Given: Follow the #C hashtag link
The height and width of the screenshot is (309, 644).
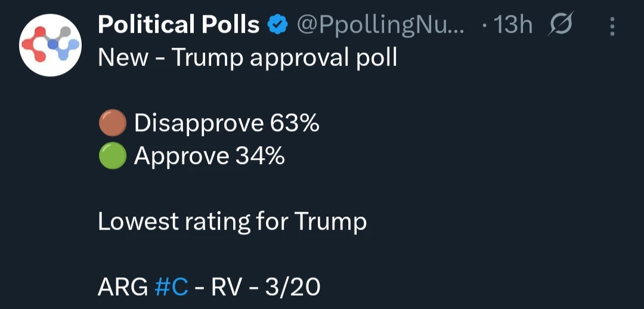Looking at the screenshot, I should point(171,288).
